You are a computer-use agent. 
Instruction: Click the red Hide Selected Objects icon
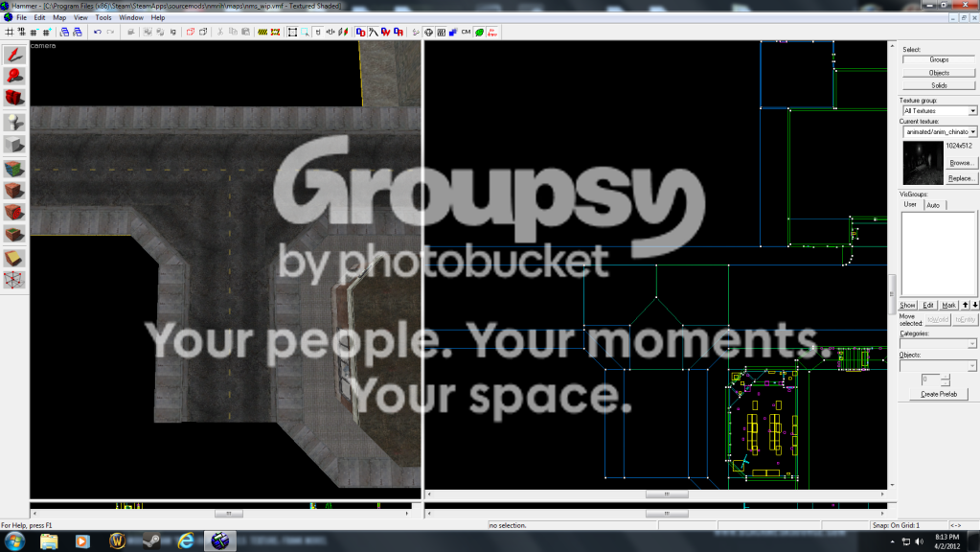point(190,32)
